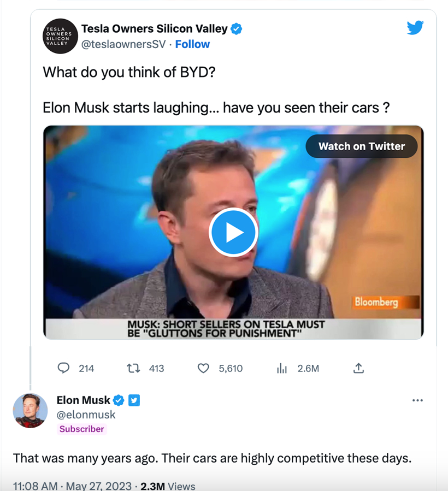448x491 pixels.
Task: Click blue verified badge beside Elon Musk
Action: [119, 400]
